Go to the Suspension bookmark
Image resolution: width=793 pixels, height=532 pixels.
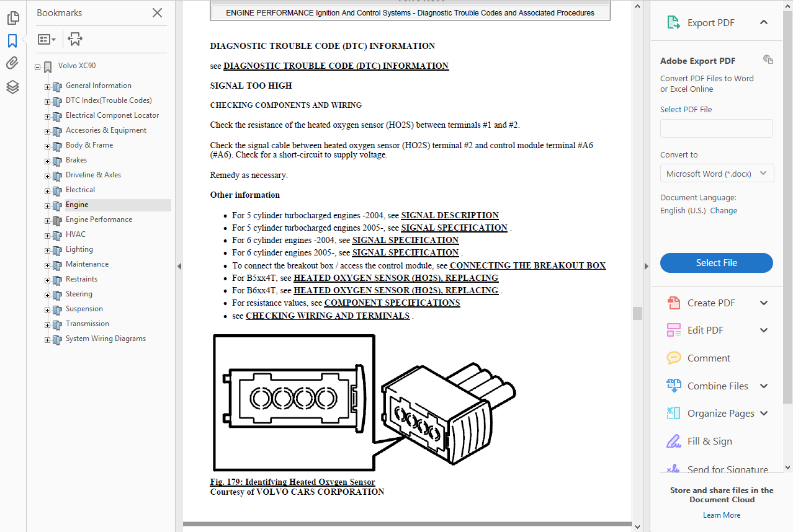tap(84, 309)
